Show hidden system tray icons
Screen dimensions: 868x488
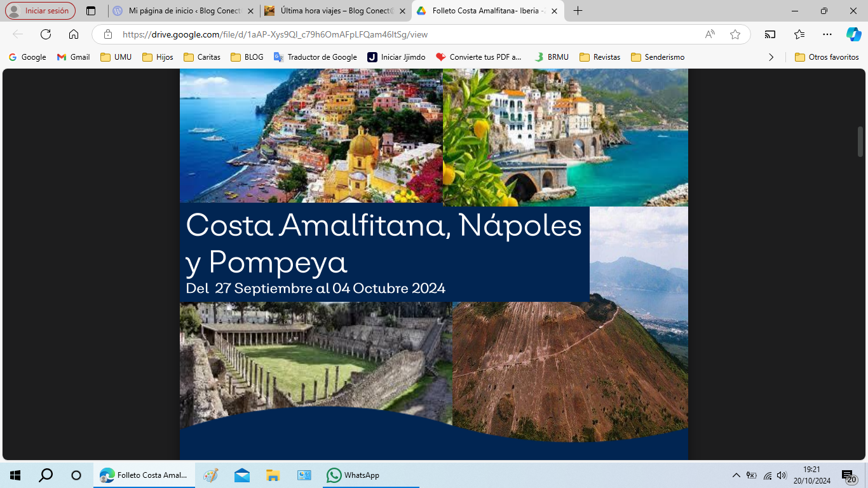point(736,475)
